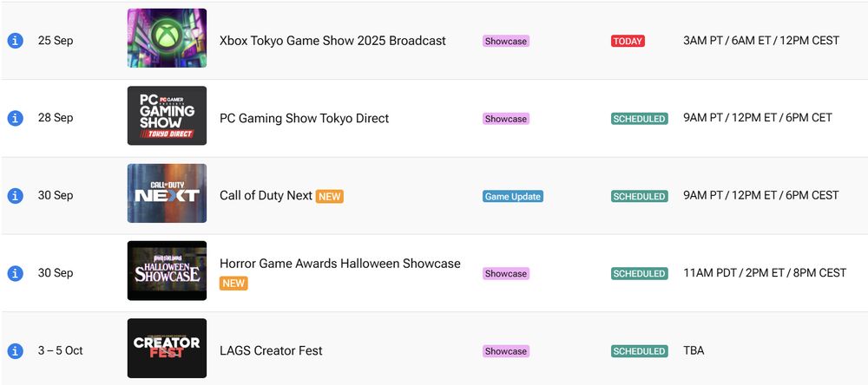Click SCHEDULED badge on PC Gaming Show row
This screenshot has width=868, height=385.
640,119
